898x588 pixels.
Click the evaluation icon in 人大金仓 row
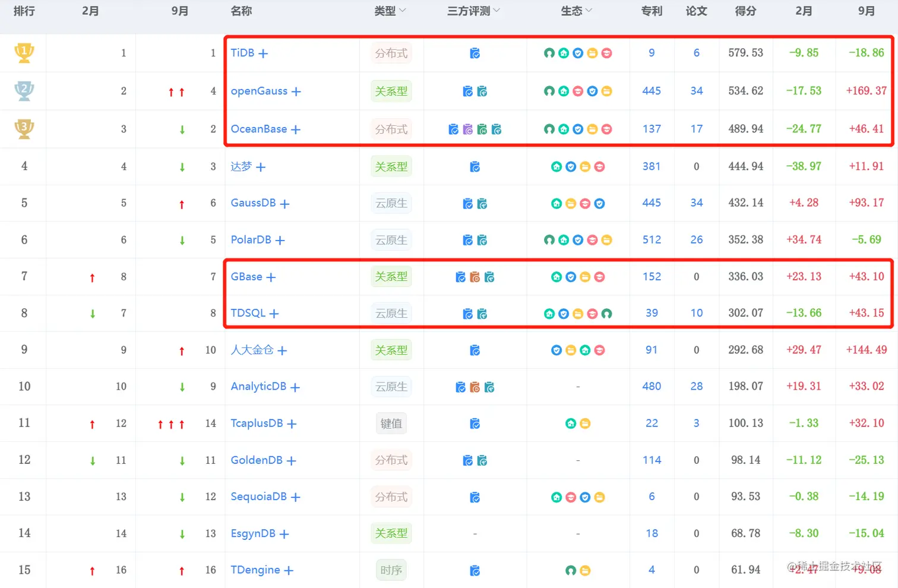click(475, 350)
